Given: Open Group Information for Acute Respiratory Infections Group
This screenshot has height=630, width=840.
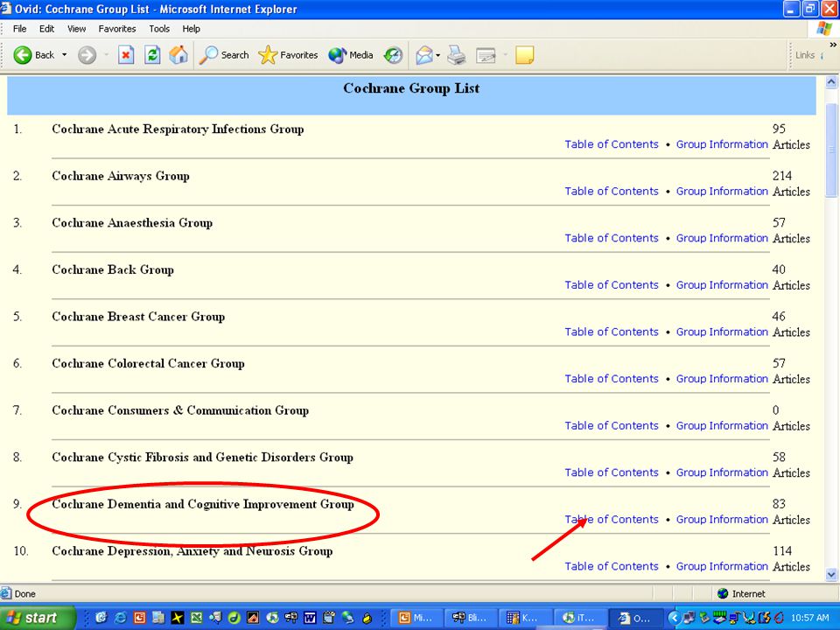Looking at the screenshot, I should (722, 144).
